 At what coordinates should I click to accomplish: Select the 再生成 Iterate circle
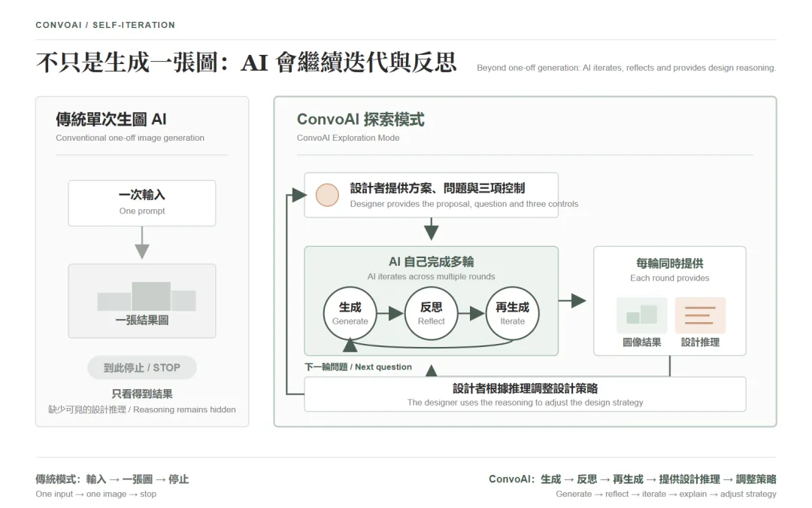coord(513,313)
